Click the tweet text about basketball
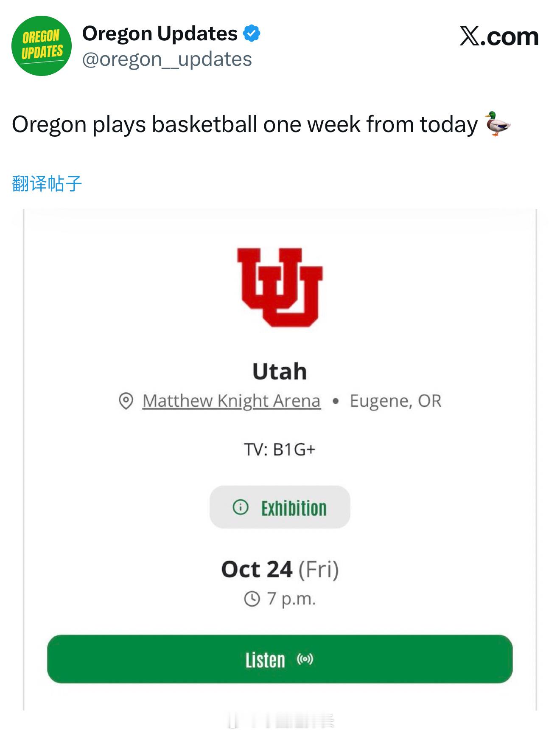560x734 pixels. coord(244,124)
